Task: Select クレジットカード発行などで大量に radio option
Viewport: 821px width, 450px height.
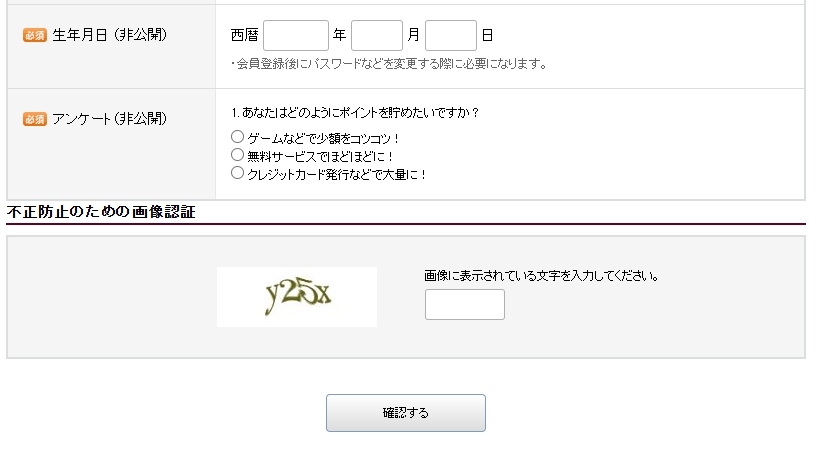Action: [237, 172]
